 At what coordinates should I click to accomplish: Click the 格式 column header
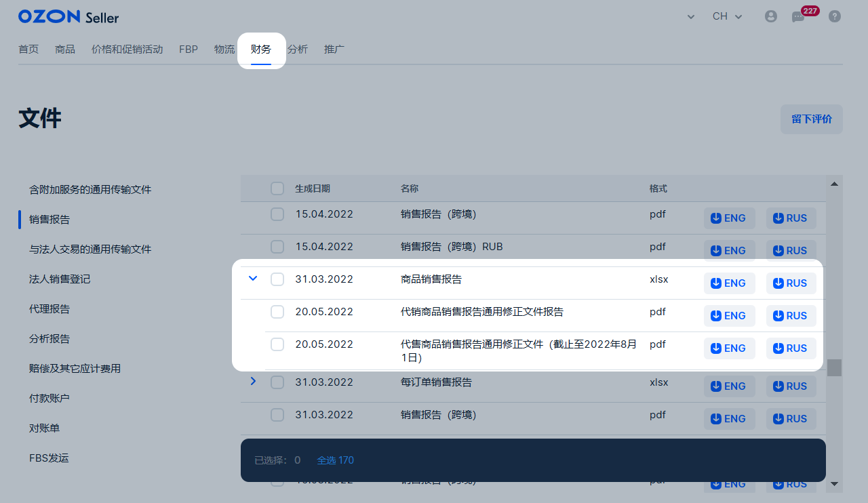[x=658, y=188]
